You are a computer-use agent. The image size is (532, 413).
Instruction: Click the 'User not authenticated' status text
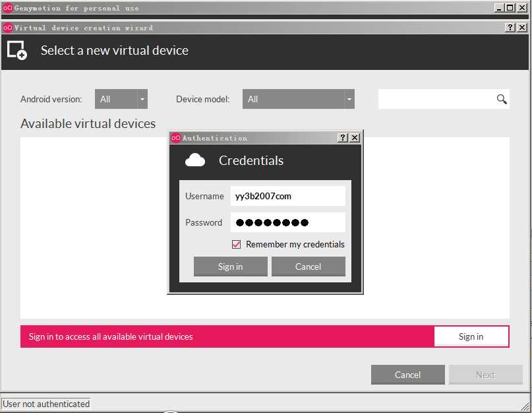pyautogui.click(x=46, y=404)
